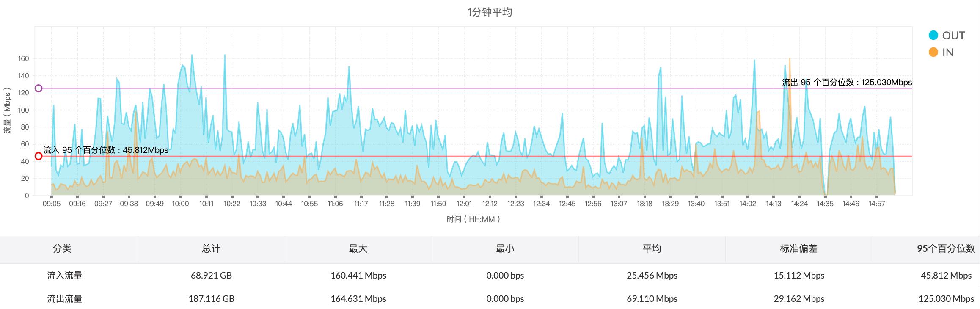The height and width of the screenshot is (309, 980).
Task: Toggle the IN series in the legend
Action: 941,52
